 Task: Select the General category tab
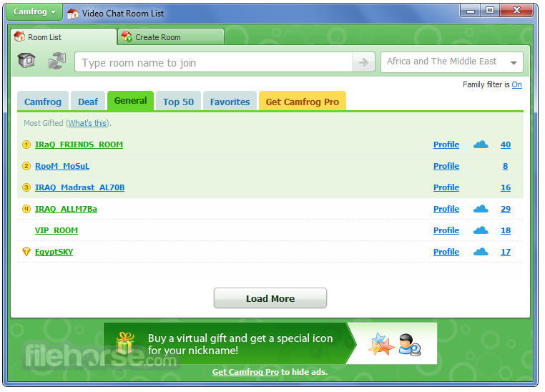click(130, 101)
